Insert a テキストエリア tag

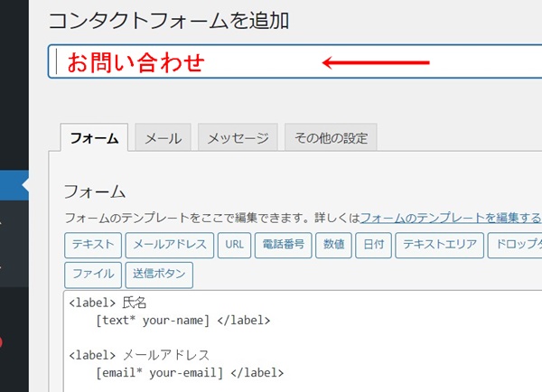pos(440,245)
